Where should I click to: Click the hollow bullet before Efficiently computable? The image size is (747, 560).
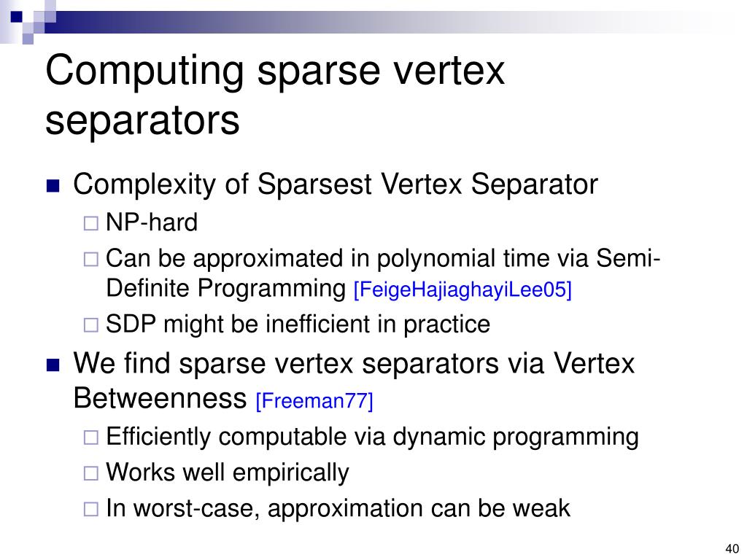tap(90, 437)
